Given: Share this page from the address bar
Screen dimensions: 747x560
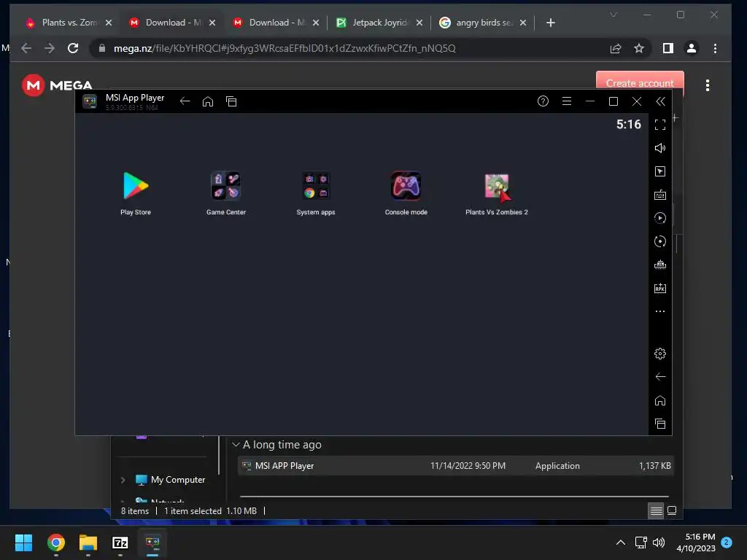Looking at the screenshot, I should pos(616,48).
